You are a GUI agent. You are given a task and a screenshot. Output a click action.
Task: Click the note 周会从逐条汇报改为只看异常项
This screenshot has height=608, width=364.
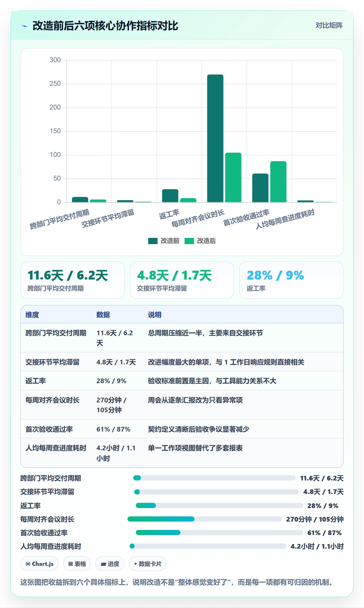pyautogui.click(x=195, y=400)
